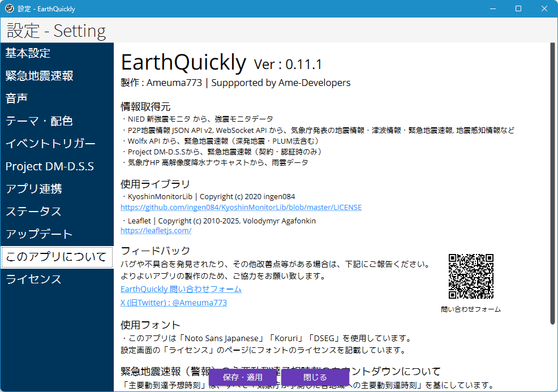Maximize the EarthQuickly settings window
This screenshot has height=392, width=558.
[x=518, y=8]
